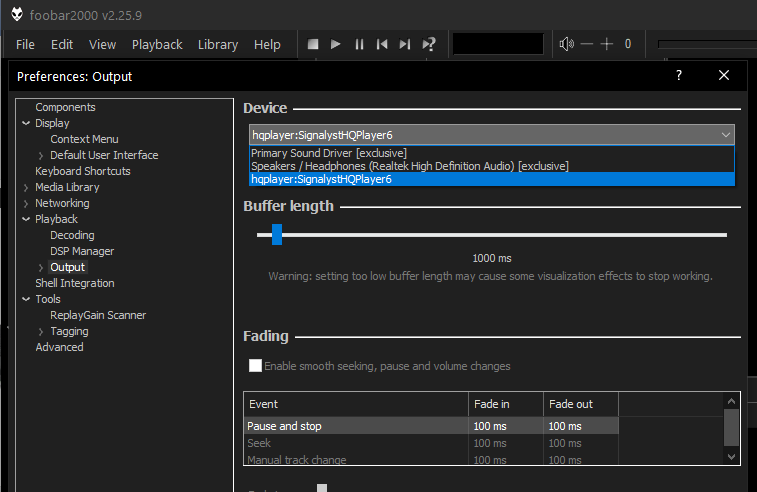Open the File menu
The height and width of the screenshot is (492, 757).
[25, 44]
